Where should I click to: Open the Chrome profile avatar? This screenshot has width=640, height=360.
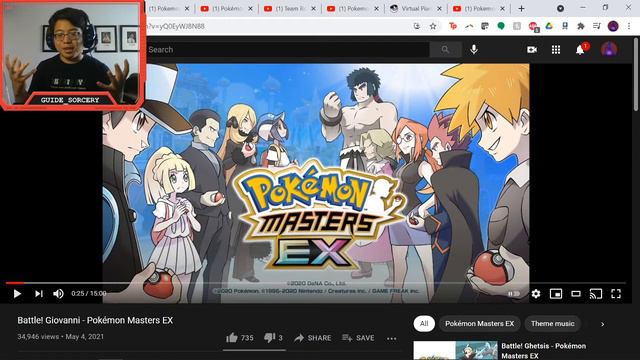[x=613, y=26]
